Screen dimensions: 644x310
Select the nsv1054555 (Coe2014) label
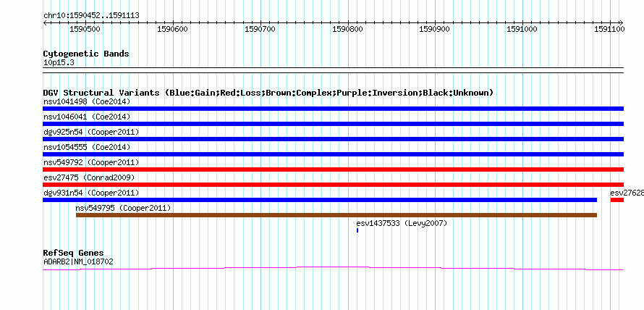click(x=87, y=147)
